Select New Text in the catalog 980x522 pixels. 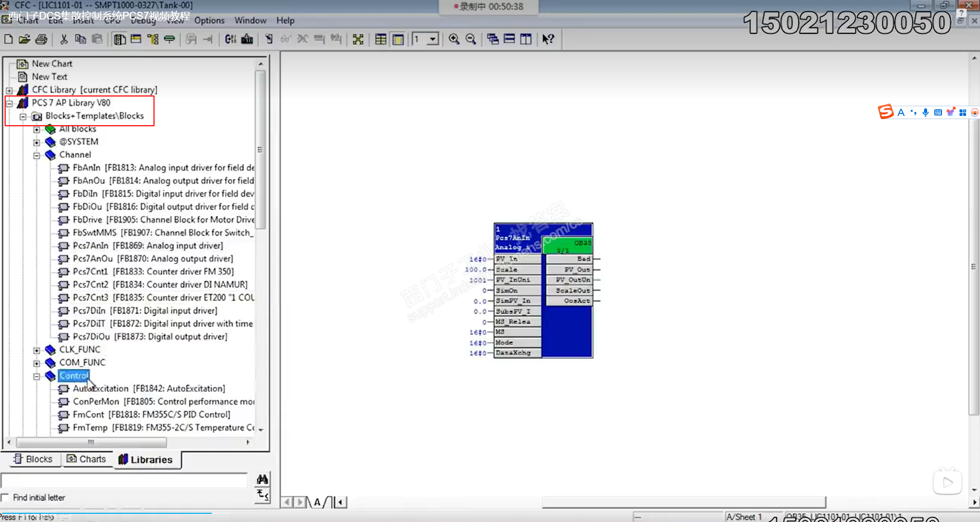[x=49, y=76]
